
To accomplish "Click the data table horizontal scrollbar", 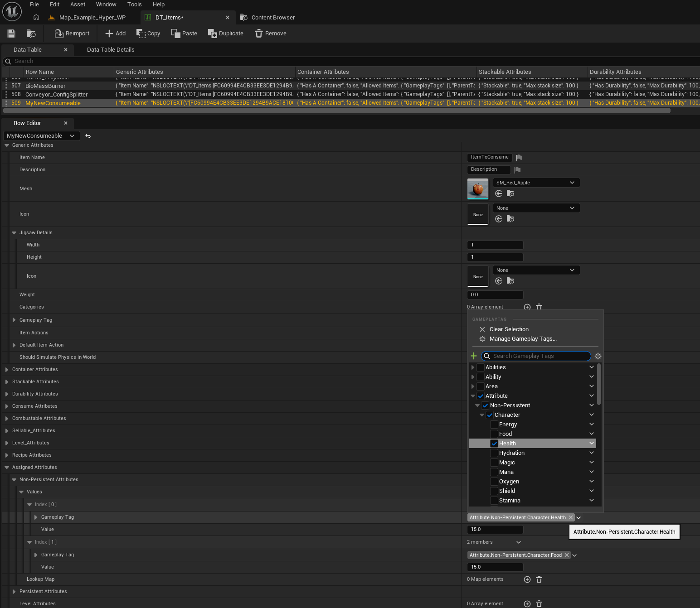I will pyautogui.click(x=337, y=111).
